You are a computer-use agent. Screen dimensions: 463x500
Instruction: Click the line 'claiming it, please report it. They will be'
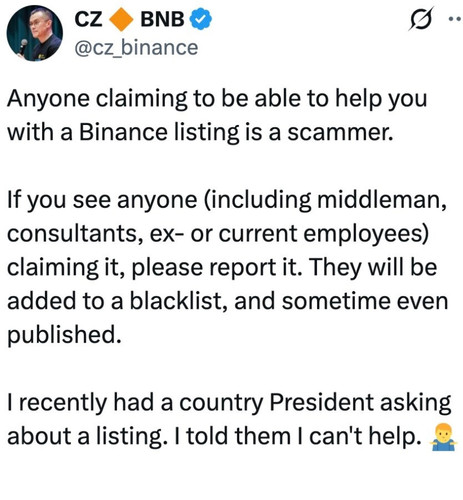[x=222, y=268]
